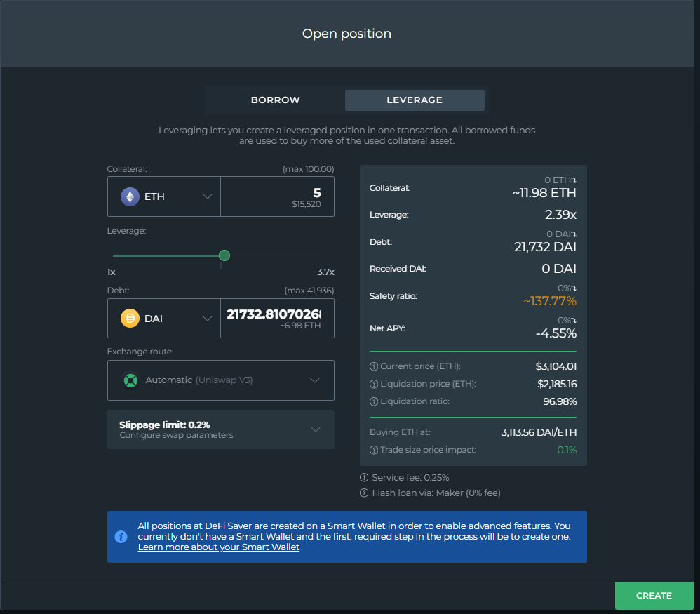Viewport: 700px width, 614px height.
Task: Click the ETH token icon in Collateral
Action: [x=130, y=196]
